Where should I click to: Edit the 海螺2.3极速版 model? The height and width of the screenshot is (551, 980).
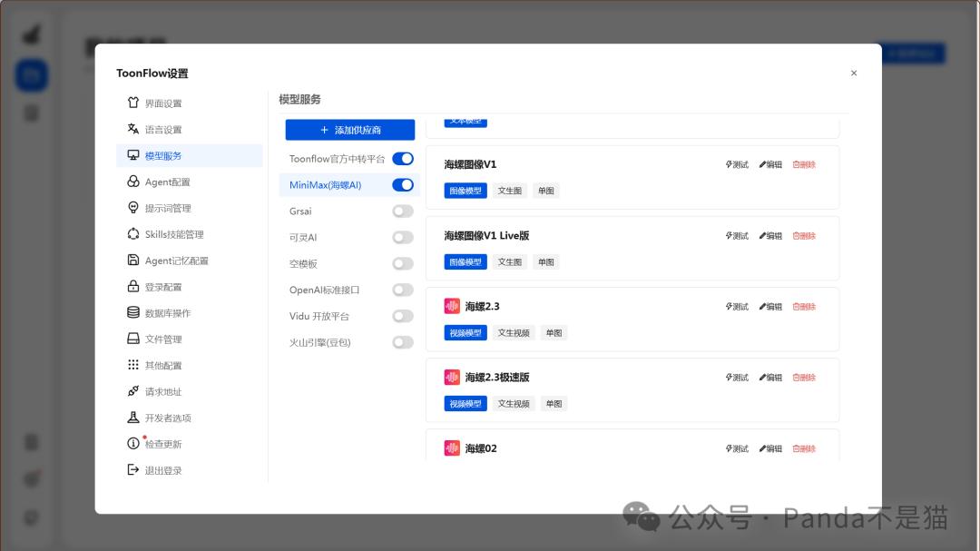tap(770, 377)
